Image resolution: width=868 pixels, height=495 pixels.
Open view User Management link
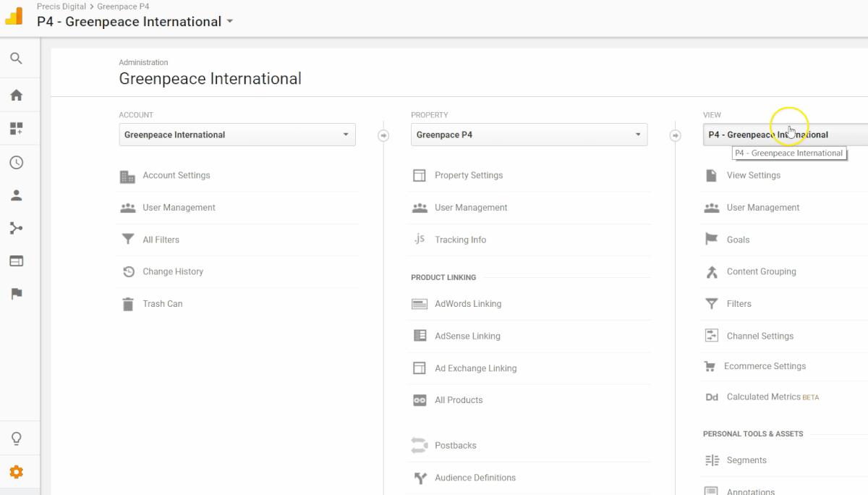point(763,208)
